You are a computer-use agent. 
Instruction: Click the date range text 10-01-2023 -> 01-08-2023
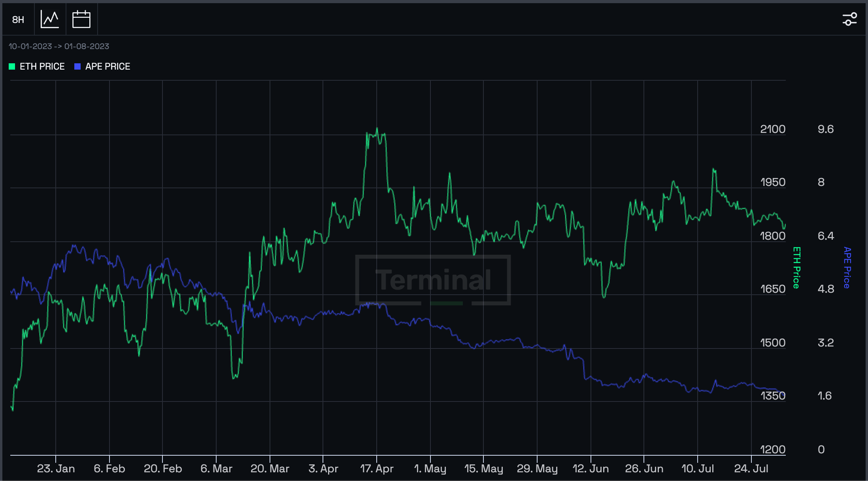pyautogui.click(x=59, y=46)
